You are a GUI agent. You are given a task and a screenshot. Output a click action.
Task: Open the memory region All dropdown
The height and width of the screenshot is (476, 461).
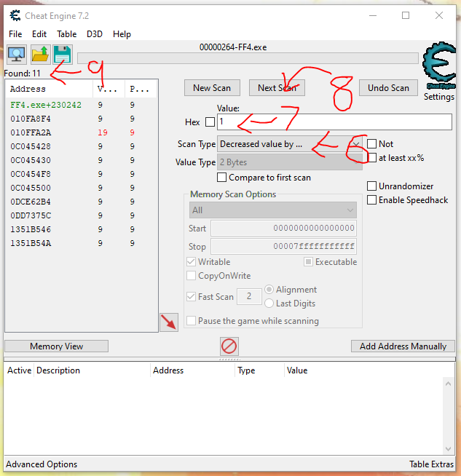point(273,210)
